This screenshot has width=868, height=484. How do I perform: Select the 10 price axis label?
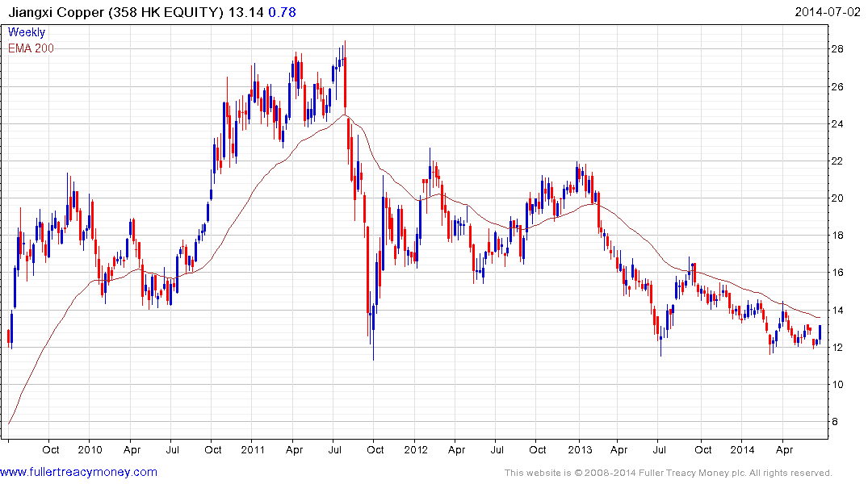click(837, 385)
